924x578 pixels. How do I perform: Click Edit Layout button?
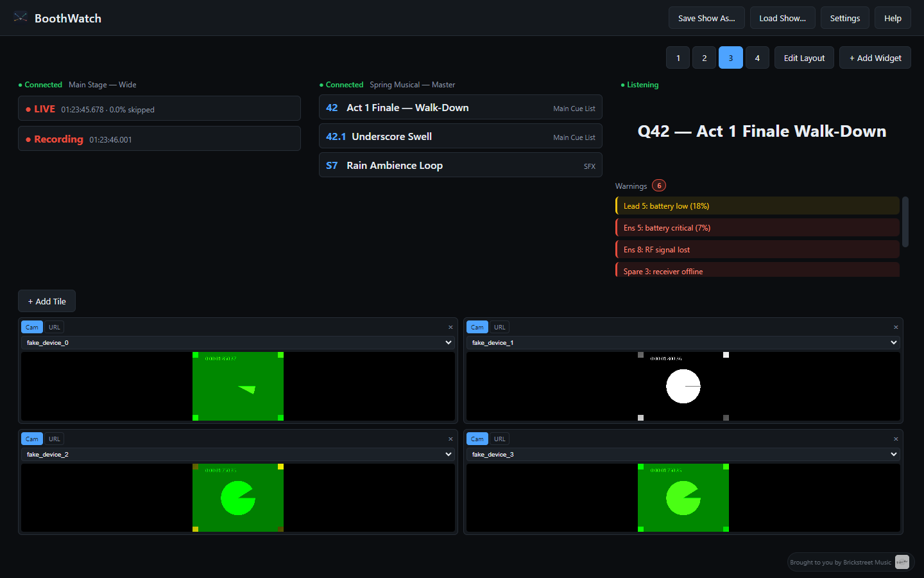pos(804,58)
